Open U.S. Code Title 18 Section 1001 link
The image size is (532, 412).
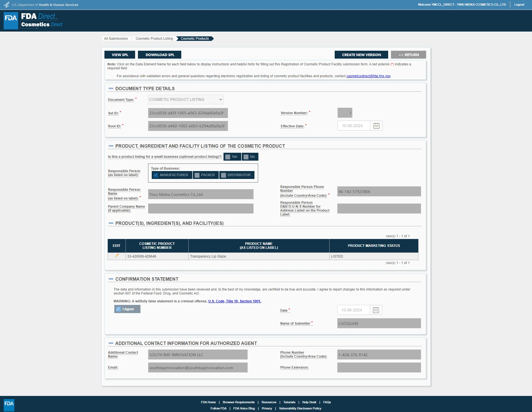235,301
